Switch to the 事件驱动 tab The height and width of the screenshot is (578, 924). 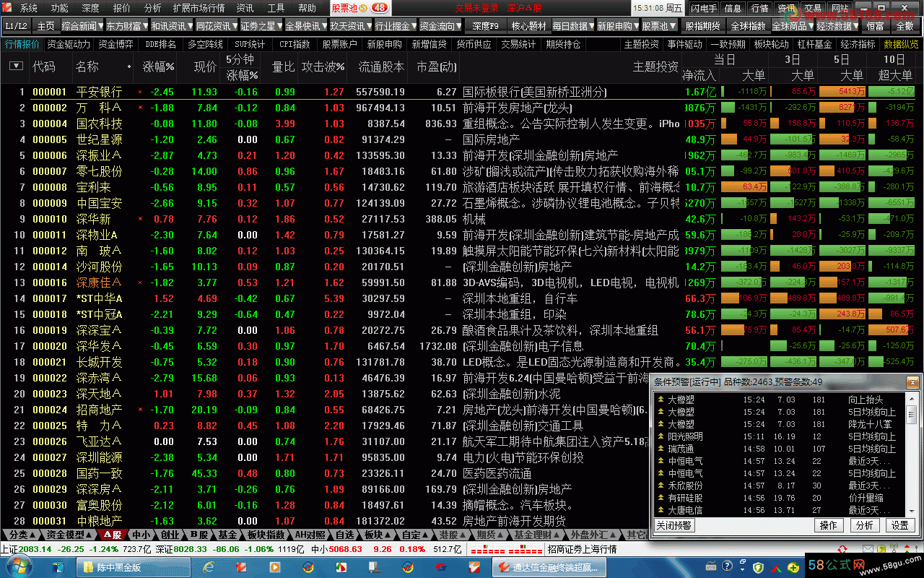pos(684,44)
